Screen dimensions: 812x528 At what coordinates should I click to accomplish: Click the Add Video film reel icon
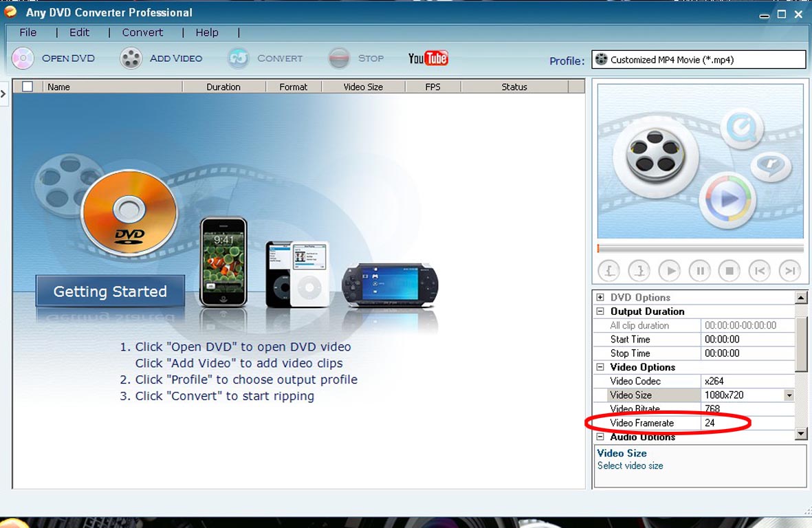click(131, 58)
